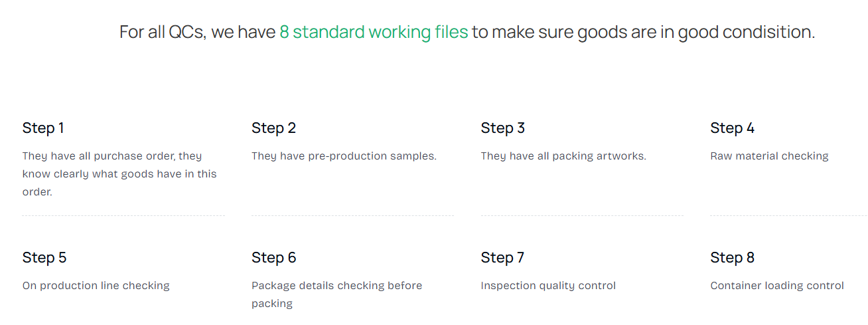Click the purchase order description under Step 1
The image size is (868, 325).
pos(119,173)
